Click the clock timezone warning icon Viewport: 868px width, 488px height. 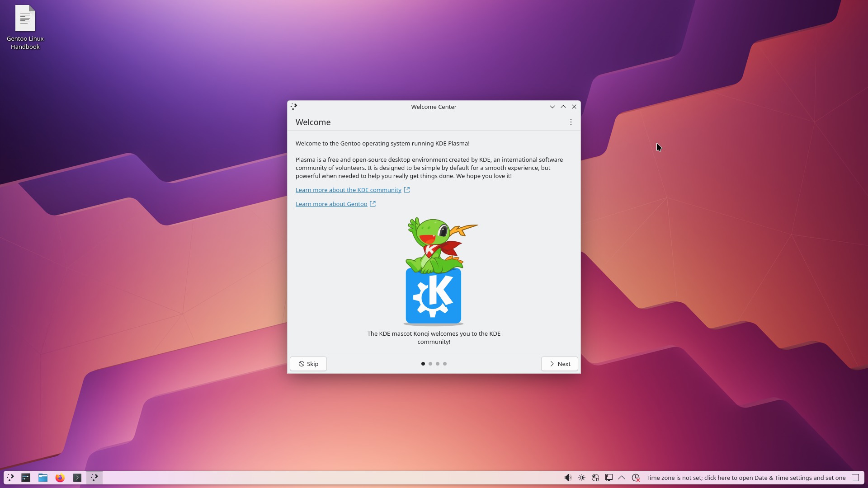(x=636, y=478)
